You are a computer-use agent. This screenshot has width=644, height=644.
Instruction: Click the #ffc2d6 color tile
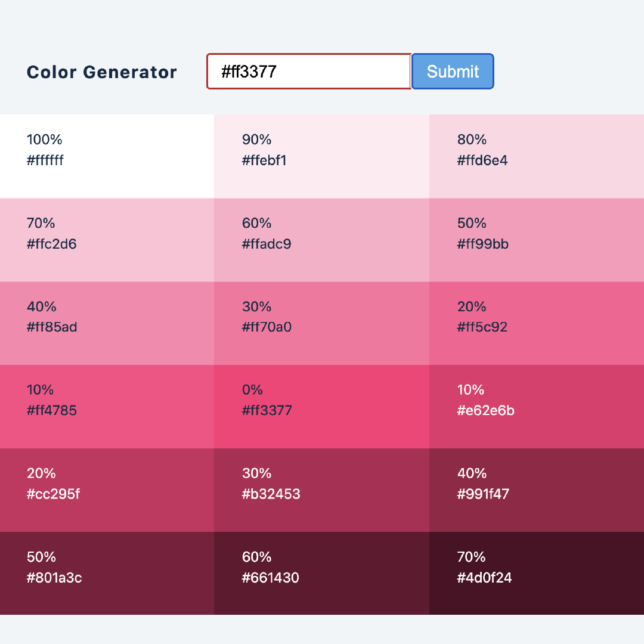pyautogui.click(x=107, y=239)
